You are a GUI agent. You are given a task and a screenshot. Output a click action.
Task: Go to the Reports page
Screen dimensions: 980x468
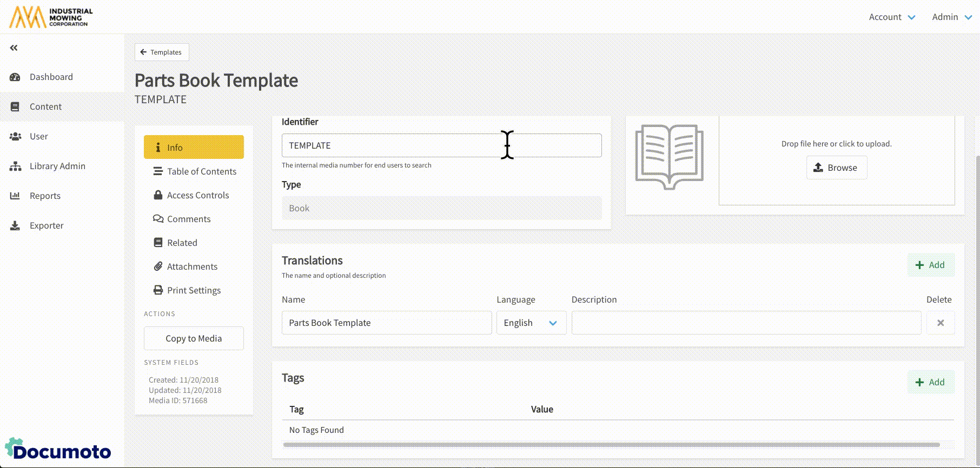coord(45,196)
